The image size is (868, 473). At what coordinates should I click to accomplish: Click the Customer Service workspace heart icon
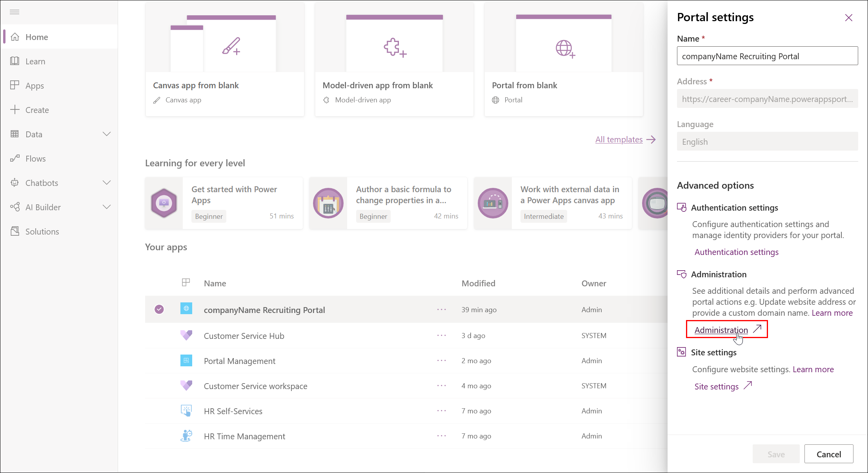coord(186,386)
